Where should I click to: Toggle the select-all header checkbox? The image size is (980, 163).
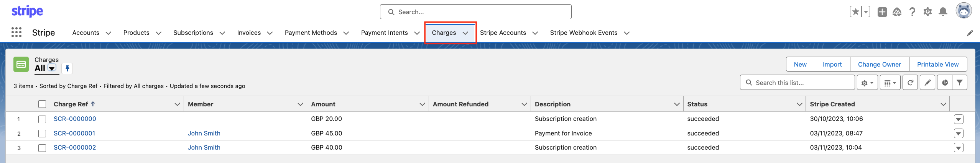coord(42,104)
